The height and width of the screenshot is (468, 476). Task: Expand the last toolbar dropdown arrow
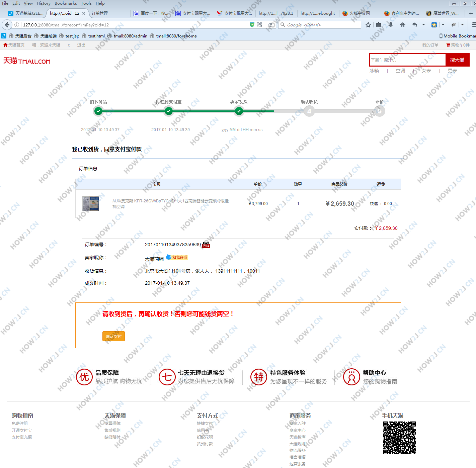coord(462,25)
